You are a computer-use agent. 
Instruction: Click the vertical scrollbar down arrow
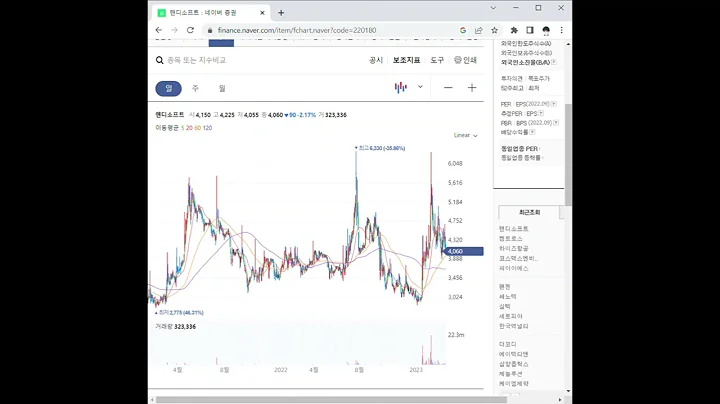click(x=568, y=391)
